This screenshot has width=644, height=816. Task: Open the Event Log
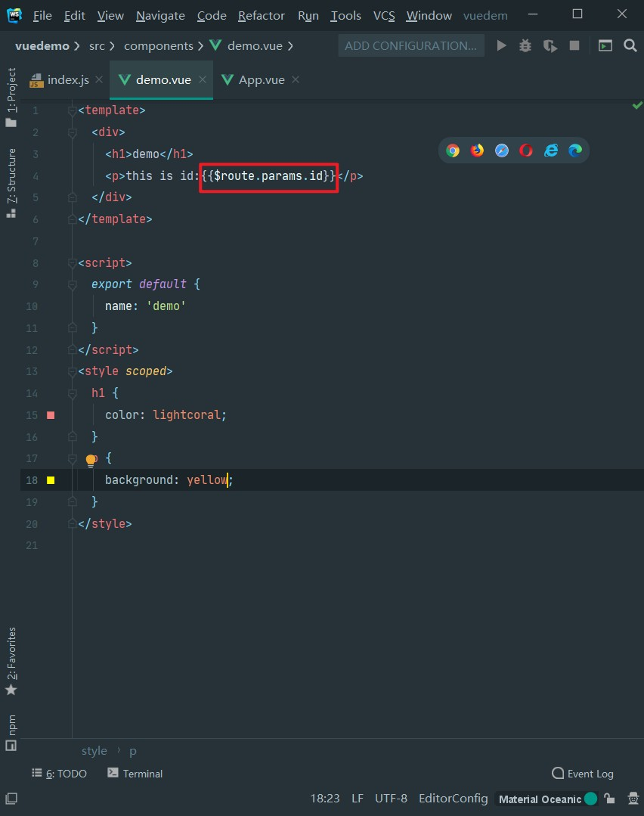pyautogui.click(x=583, y=774)
